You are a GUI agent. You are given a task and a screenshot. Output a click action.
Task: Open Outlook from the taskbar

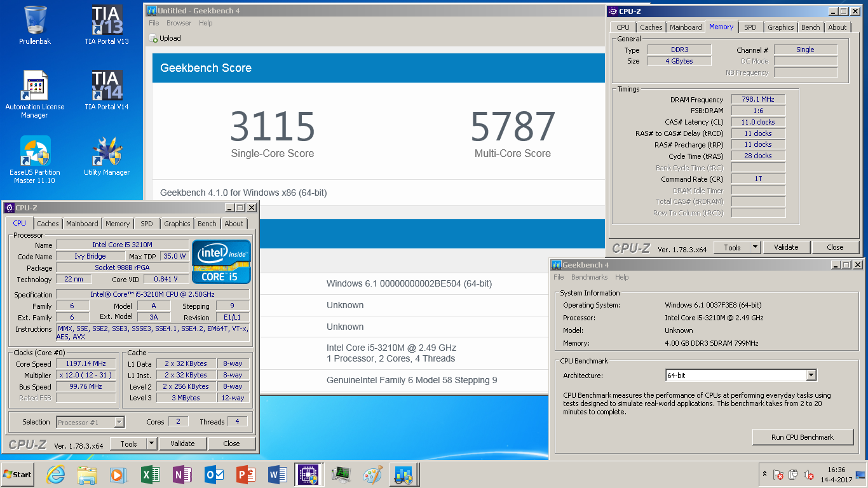click(213, 475)
